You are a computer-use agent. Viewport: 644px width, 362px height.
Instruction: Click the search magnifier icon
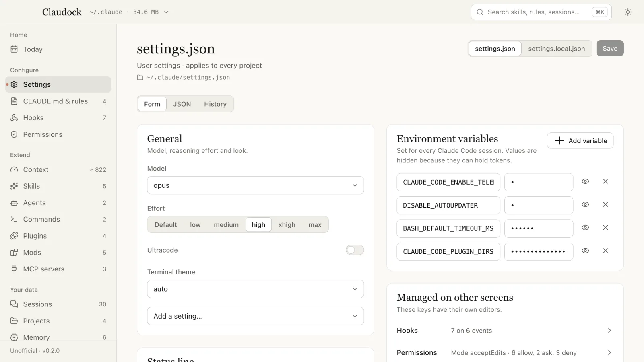[x=480, y=12]
